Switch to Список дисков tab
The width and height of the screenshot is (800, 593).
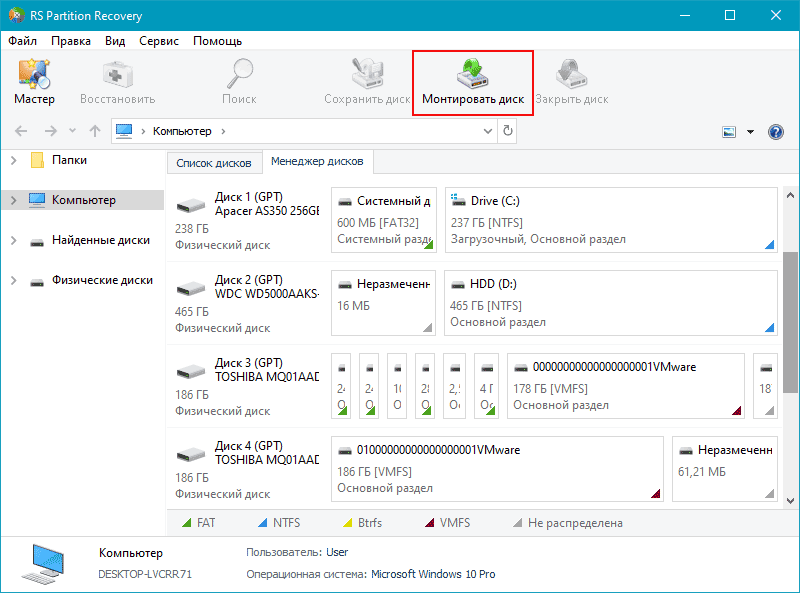point(214,163)
